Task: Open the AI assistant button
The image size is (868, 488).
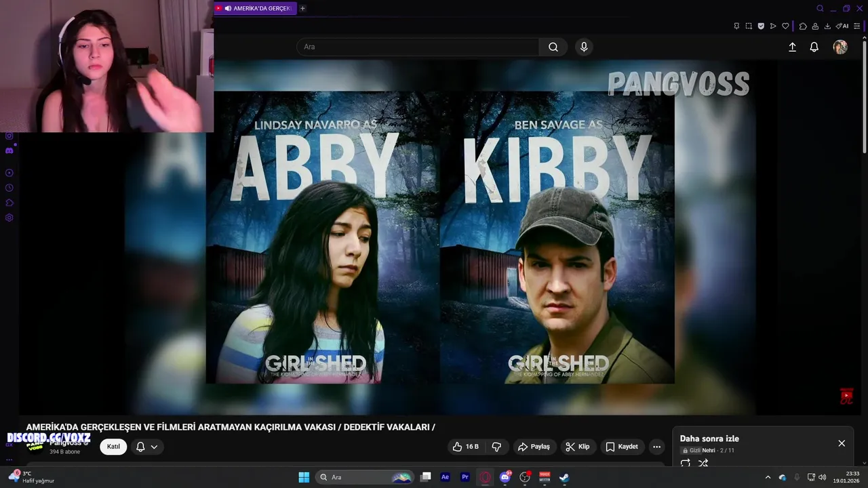Action: click(x=842, y=26)
